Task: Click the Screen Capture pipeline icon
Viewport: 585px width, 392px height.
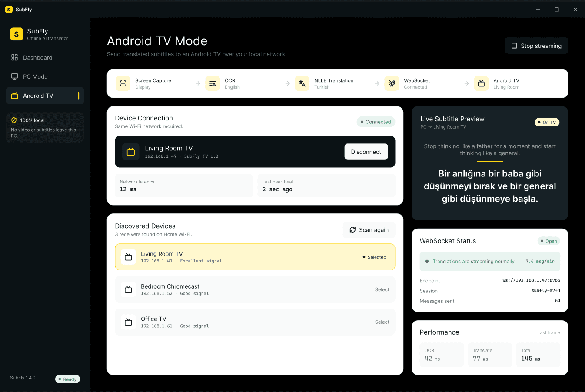Action: pos(123,83)
